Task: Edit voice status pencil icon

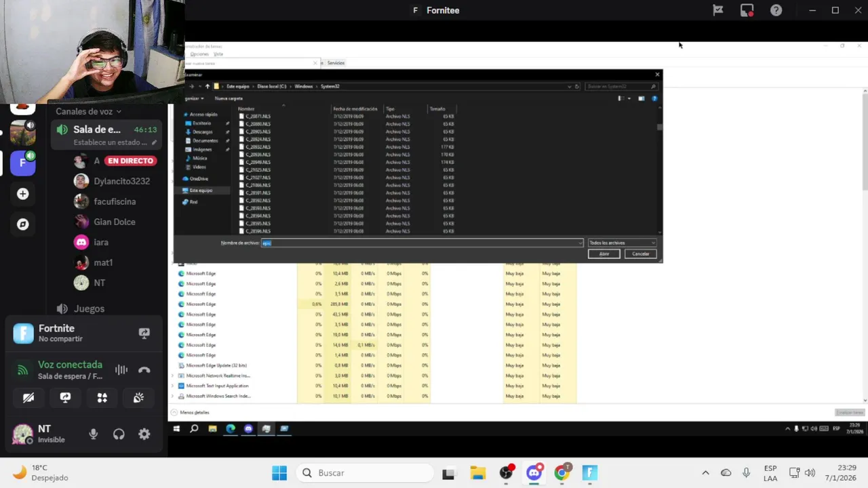Action: pos(154,142)
